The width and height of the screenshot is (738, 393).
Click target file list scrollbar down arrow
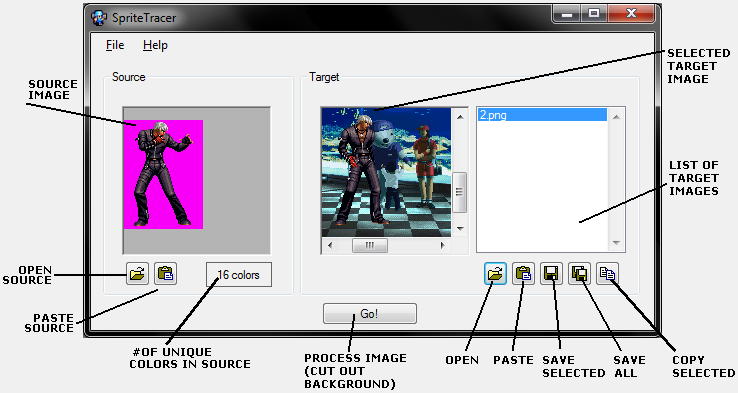pyautogui.click(x=616, y=243)
